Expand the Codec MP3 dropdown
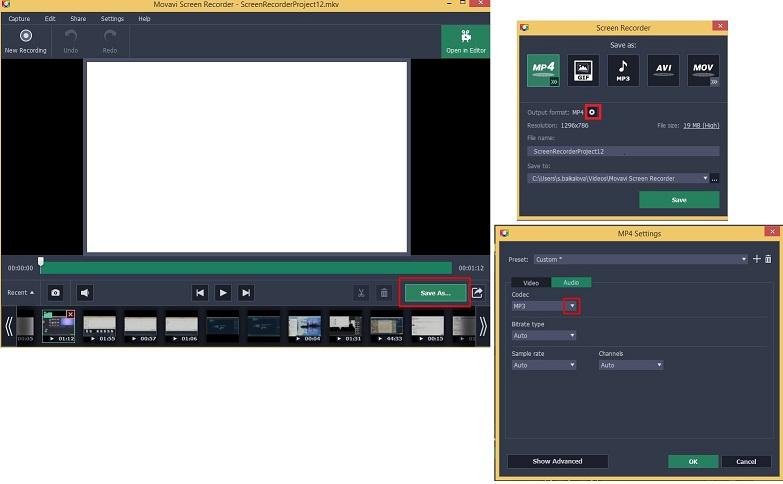The width and height of the screenshot is (783, 484). point(572,306)
